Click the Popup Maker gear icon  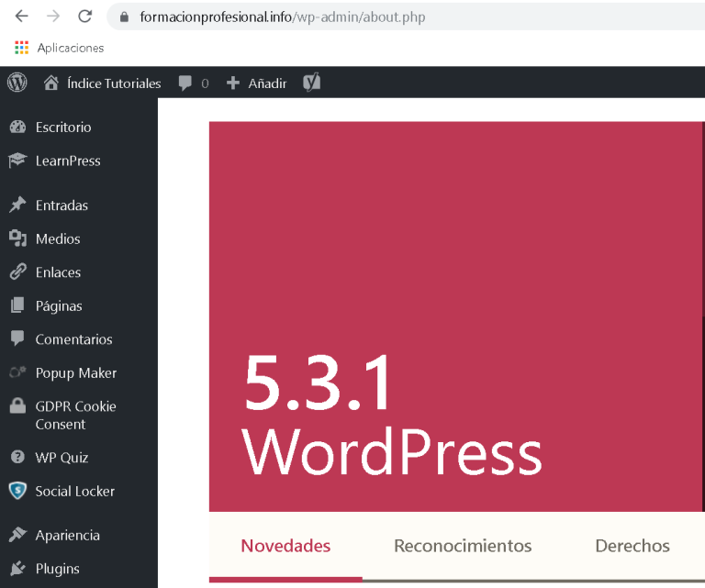pyautogui.click(x=17, y=372)
